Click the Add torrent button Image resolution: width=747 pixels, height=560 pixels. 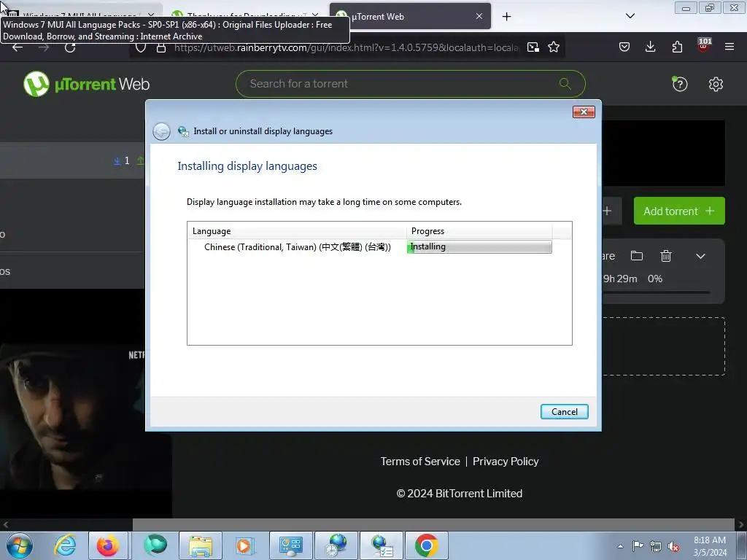point(679,211)
